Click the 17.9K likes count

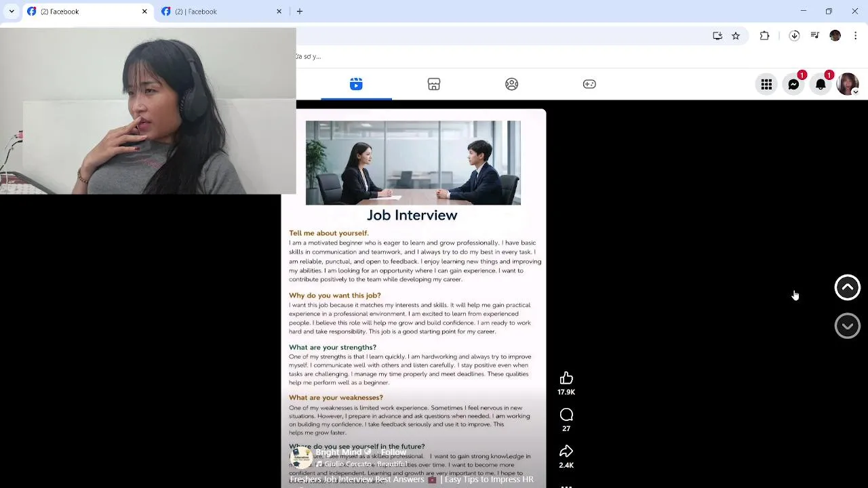click(566, 392)
